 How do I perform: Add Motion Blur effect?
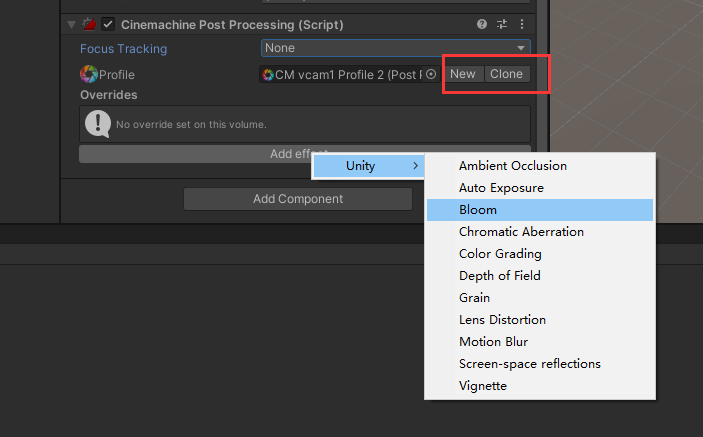pyautogui.click(x=540, y=342)
